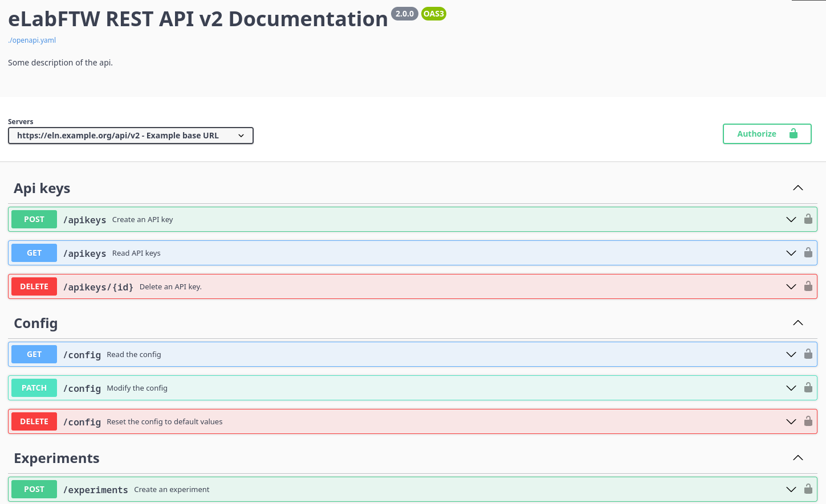Open the Authorize dialog

tap(767, 134)
